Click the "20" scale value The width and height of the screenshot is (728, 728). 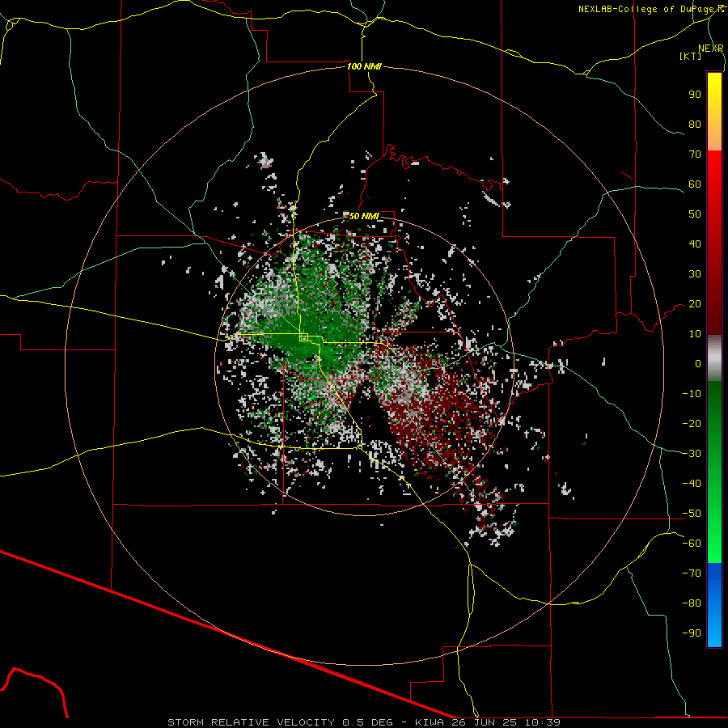tap(695, 303)
